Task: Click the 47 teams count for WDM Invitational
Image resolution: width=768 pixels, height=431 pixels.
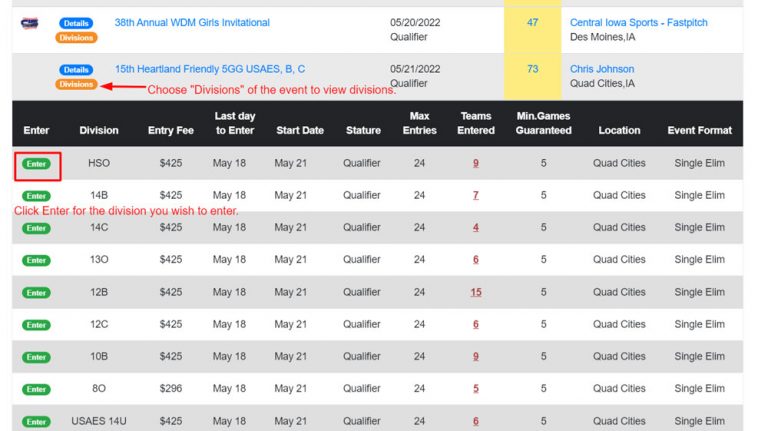Action: tap(532, 23)
